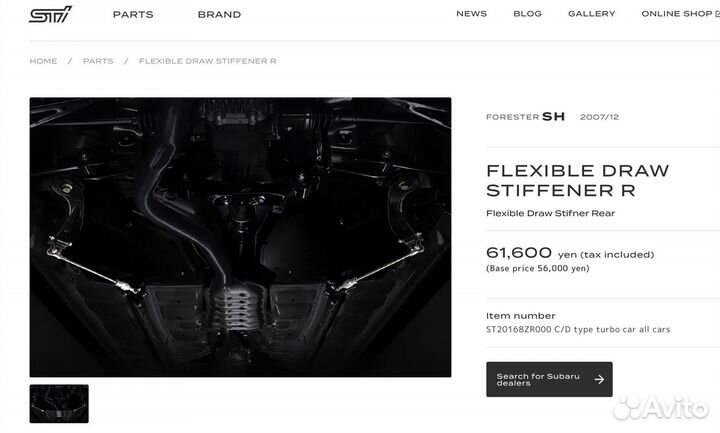Click the main undercarriage product photo

pos(240,237)
